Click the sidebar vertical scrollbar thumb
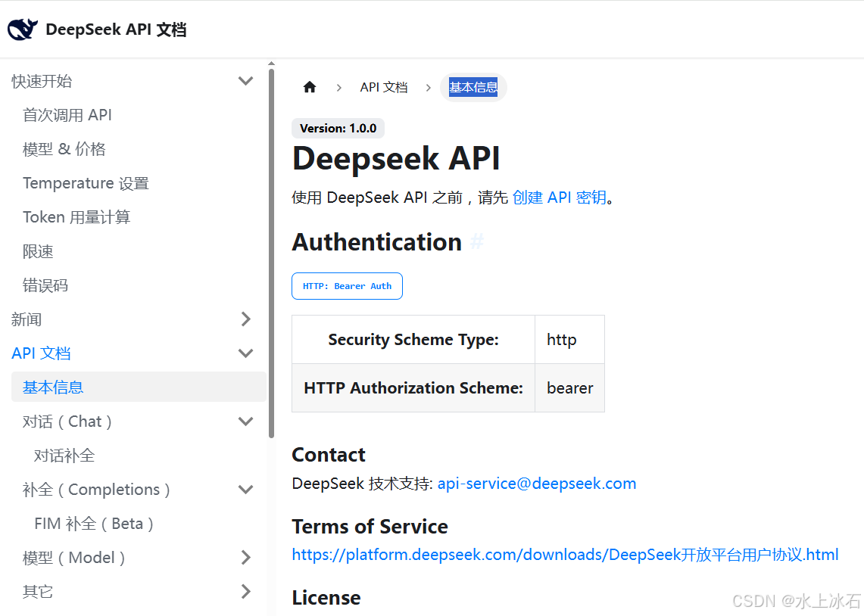Screen dimensions: 864x616 272,253
